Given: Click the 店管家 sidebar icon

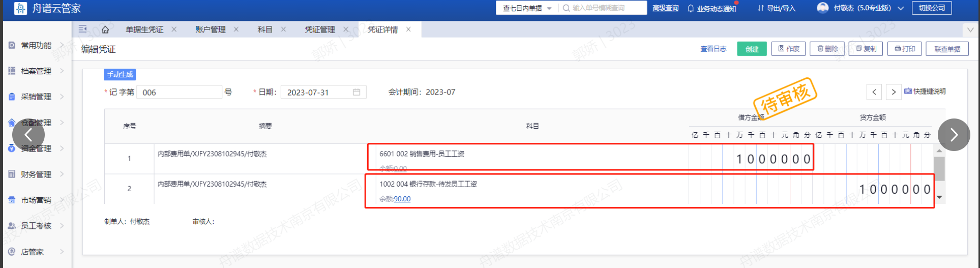Looking at the screenshot, I should click(x=12, y=251).
